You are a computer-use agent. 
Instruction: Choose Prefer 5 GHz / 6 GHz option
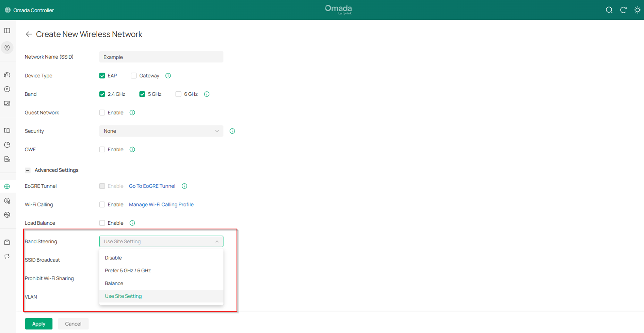pos(128,270)
